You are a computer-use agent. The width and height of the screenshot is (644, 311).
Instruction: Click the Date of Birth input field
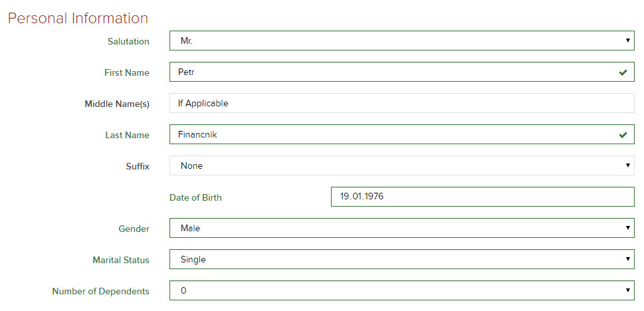coord(482,197)
